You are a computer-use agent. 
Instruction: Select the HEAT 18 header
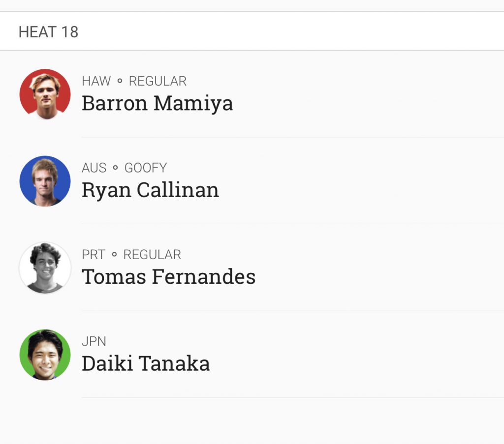(x=48, y=32)
